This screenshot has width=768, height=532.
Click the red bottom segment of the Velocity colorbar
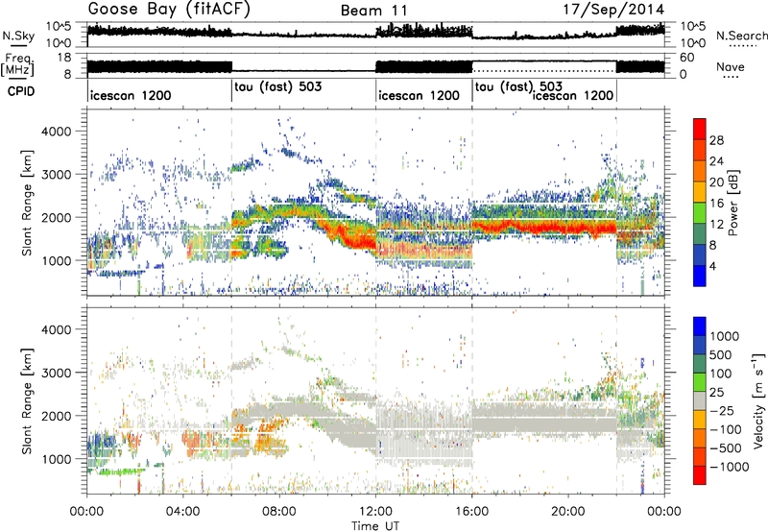coord(700,474)
